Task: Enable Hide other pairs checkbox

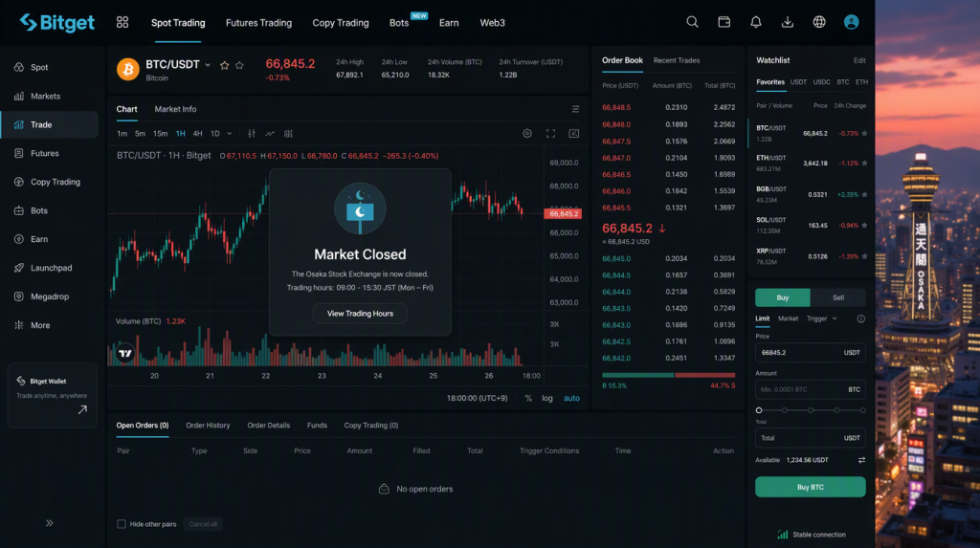Action: (x=122, y=524)
